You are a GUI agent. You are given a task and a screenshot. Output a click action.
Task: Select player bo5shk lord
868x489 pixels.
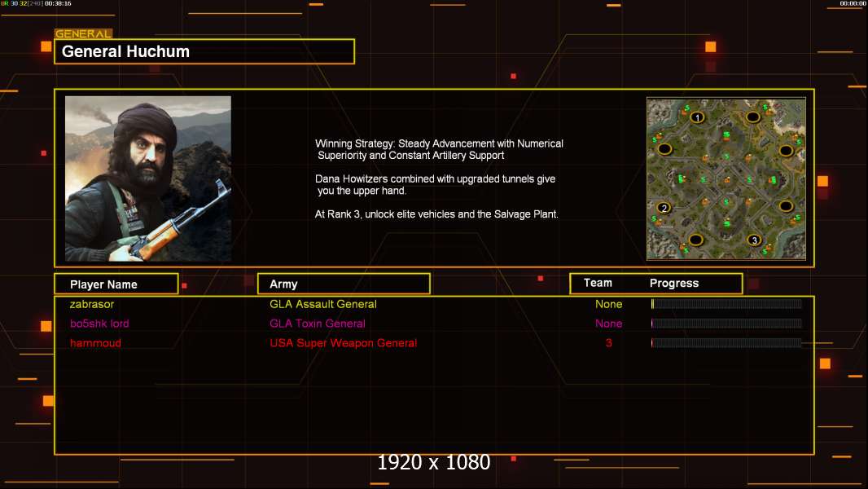(x=99, y=324)
